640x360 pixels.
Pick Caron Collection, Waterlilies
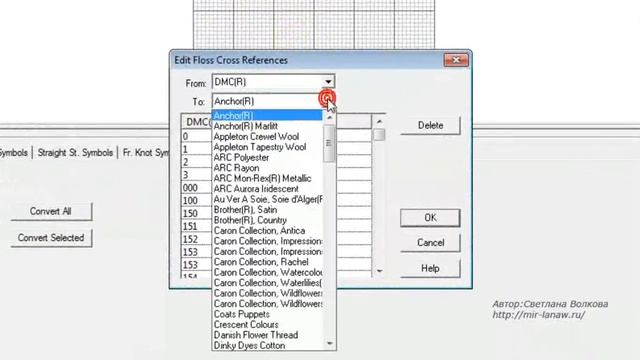point(267,283)
